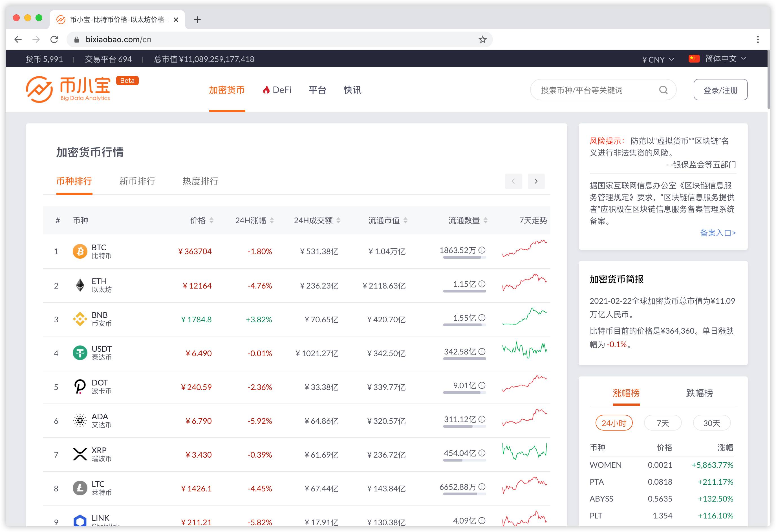Reload the page in the browser
This screenshot has width=776, height=532.
click(54, 39)
